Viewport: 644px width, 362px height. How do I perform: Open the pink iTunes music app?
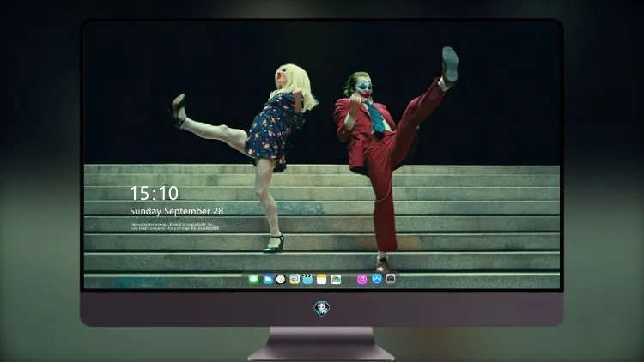coord(361,280)
